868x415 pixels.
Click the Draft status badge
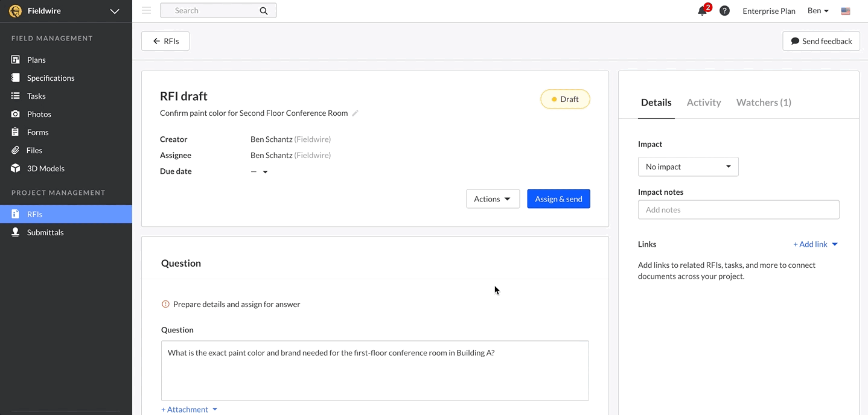click(565, 99)
